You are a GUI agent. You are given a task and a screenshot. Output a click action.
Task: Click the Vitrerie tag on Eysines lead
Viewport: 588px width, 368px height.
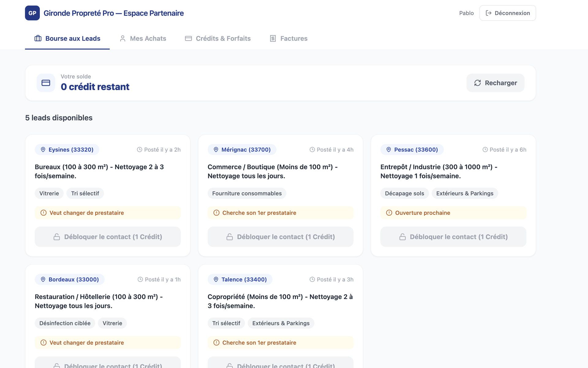click(x=49, y=193)
